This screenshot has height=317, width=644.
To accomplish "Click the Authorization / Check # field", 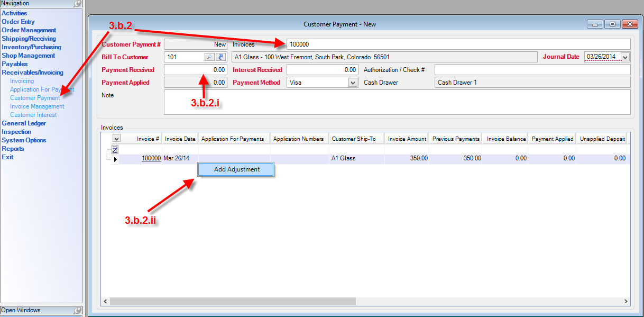I will [x=532, y=70].
